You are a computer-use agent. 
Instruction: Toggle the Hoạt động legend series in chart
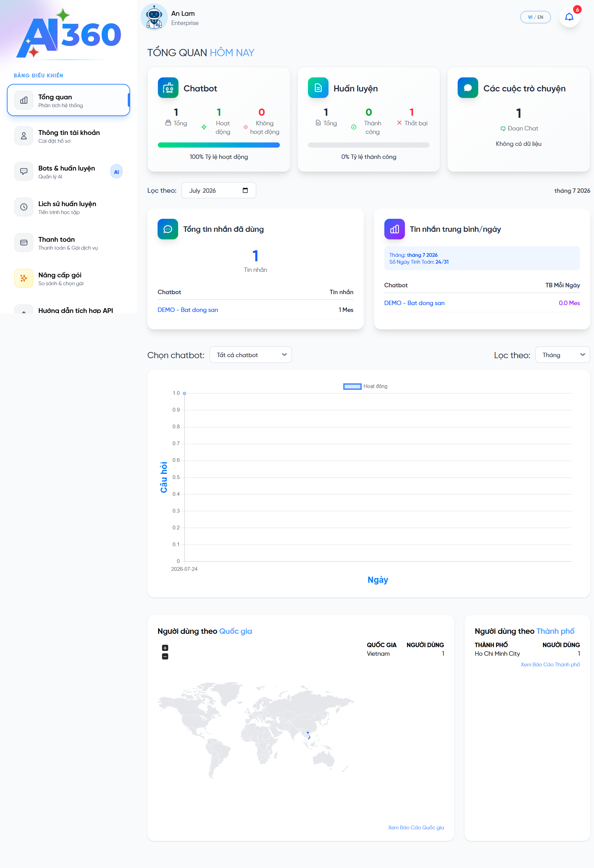(366, 386)
